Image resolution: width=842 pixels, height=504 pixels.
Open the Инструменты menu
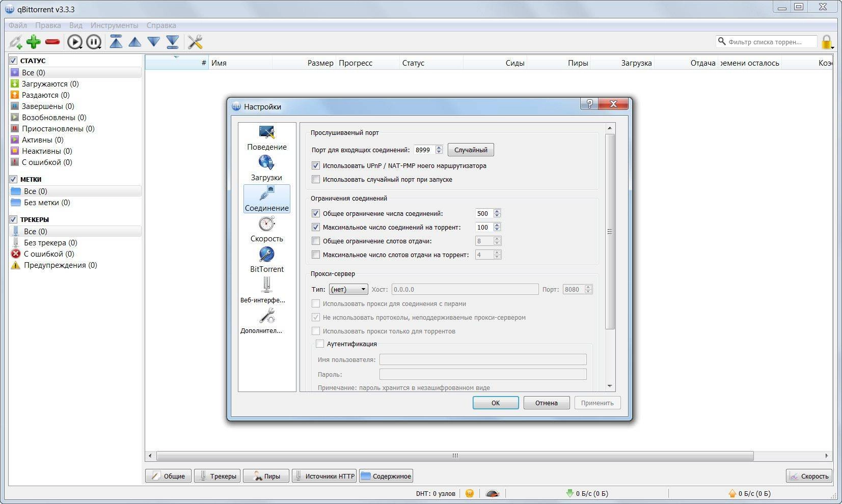pos(114,25)
